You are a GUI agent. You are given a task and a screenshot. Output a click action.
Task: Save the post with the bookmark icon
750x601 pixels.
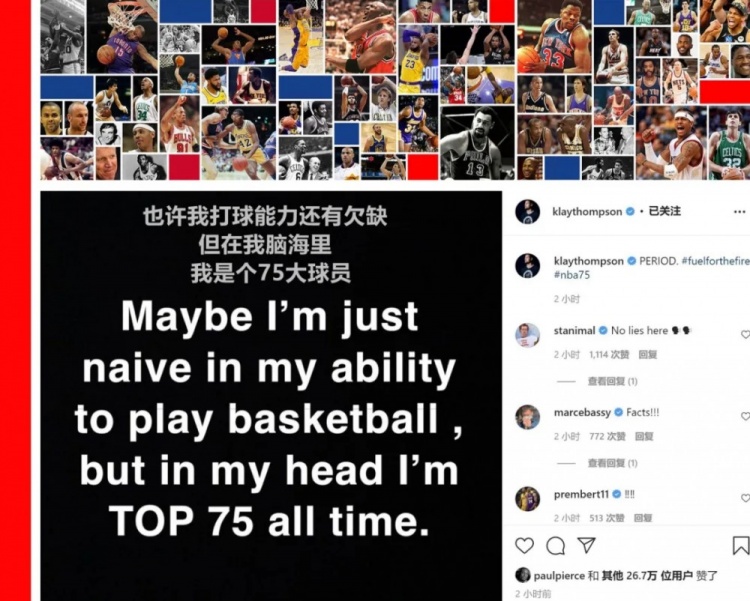tap(741, 545)
